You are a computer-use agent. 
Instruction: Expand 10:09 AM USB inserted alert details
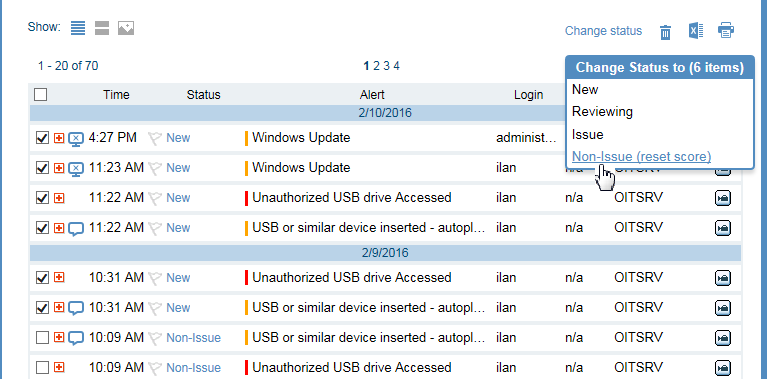(59, 338)
